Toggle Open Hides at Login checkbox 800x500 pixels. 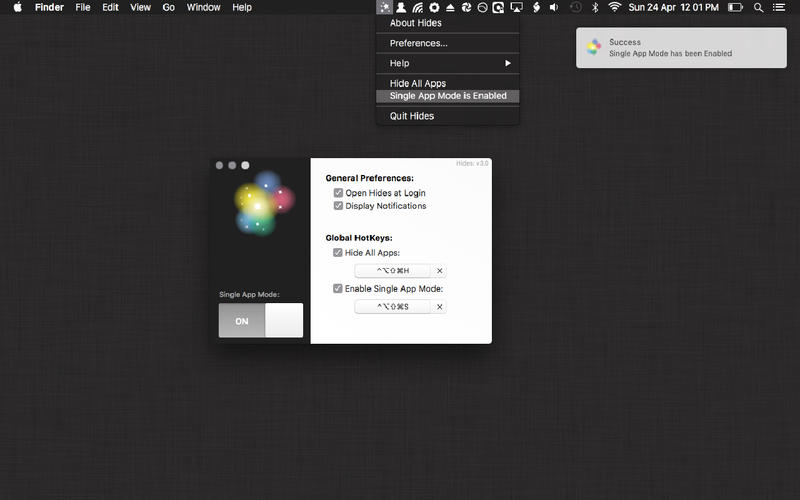[338, 193]
